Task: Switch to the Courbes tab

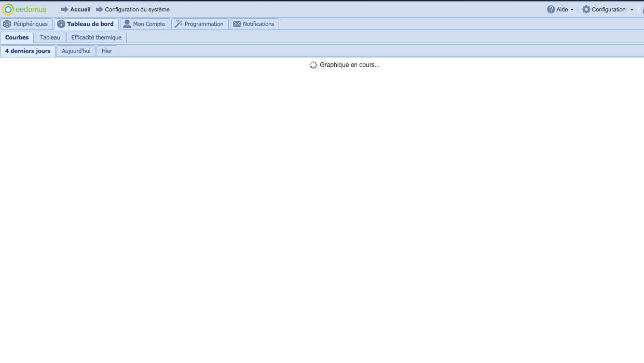Action: click(17, 37)
